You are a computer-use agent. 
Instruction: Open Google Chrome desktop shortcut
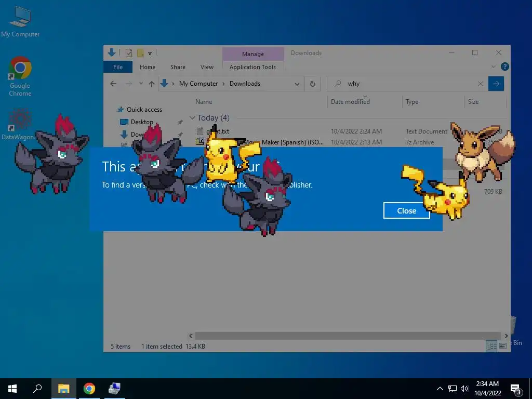point(20,76)
